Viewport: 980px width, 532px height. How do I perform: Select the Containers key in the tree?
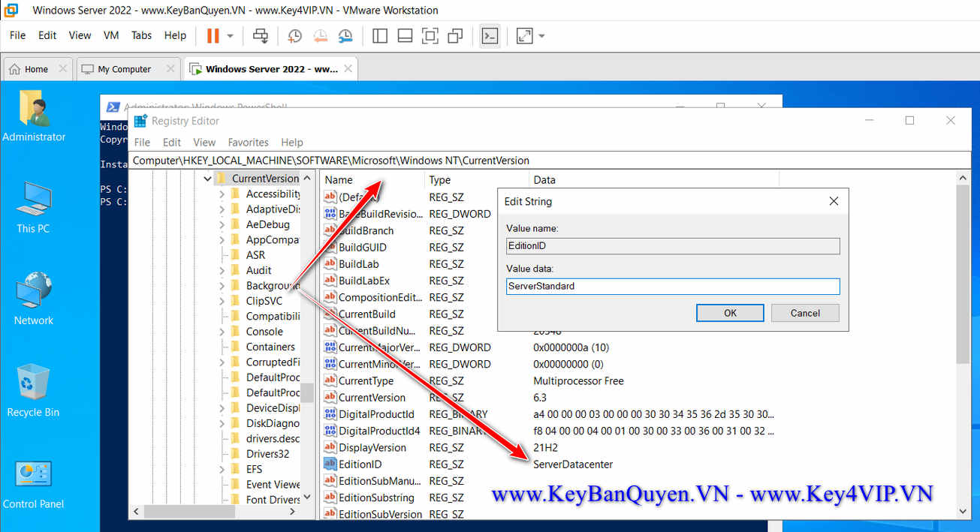(270, 347)
